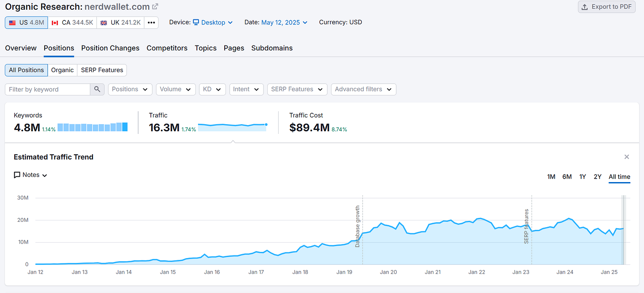Open the Device Desktop dropdown
Image resolution: width=644 pixels, height=293 pixels.
[213, 23]
